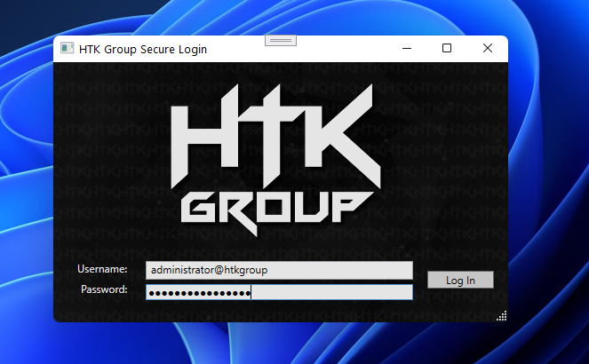This screenshot has width=589, height=364.
Task: Click the "Username:" label
Action: coord(102,269)
